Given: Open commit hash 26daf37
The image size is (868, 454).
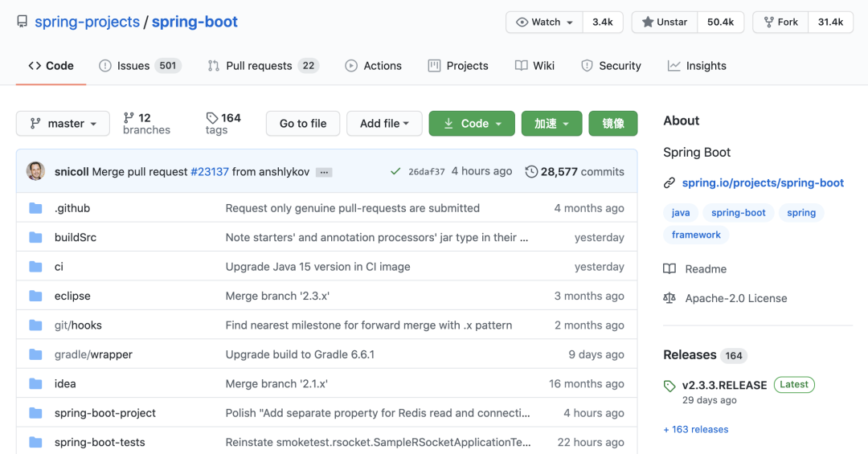Looking at the screenshot, I should (x=426, y=172).
